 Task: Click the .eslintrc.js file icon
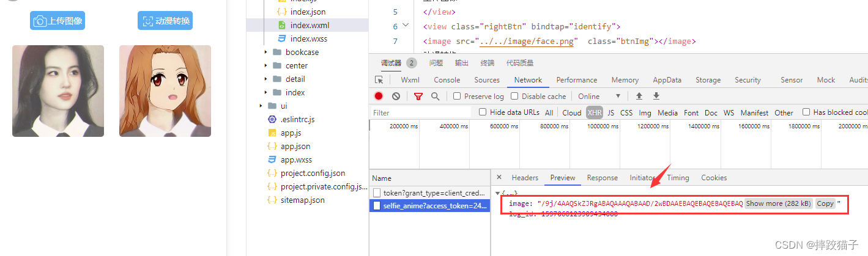(272, 119)
